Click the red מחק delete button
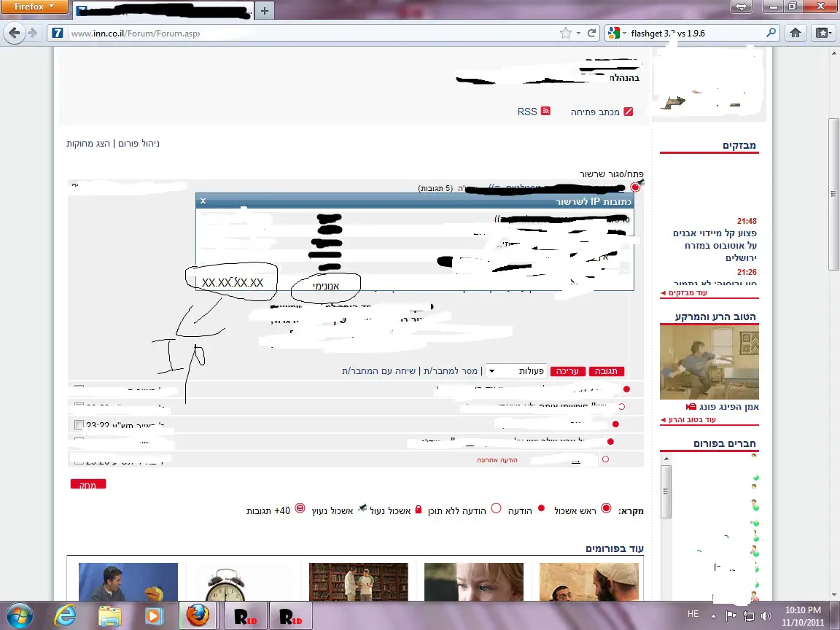Screen dimensions: 840x630 click(88, 484)
